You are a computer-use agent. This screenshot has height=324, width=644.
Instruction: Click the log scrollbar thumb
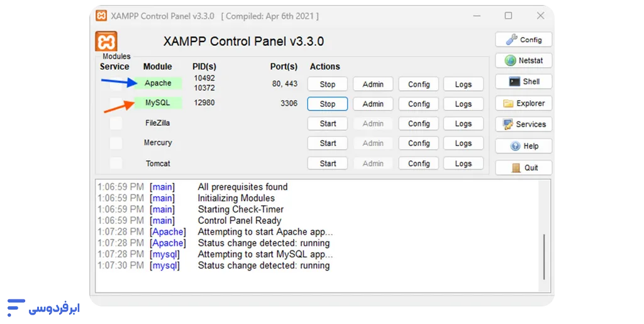(544, 257)
